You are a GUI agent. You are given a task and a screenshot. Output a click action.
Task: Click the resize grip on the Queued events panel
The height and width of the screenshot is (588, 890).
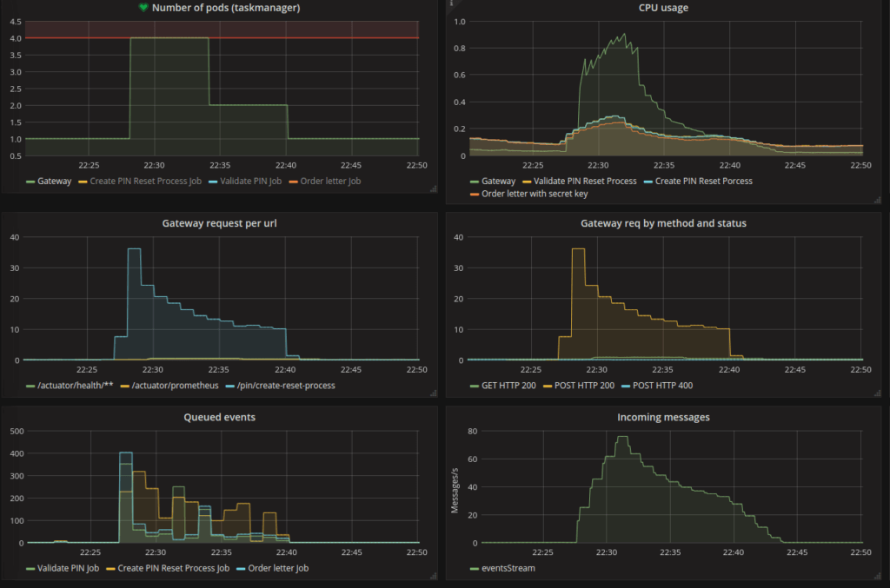tap(433, 574)
